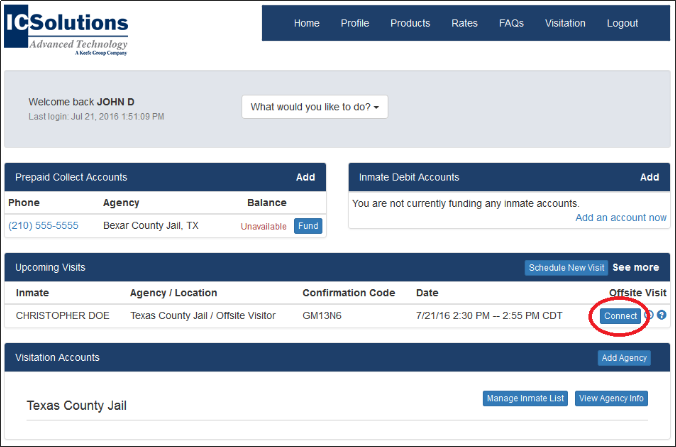Open the Visitation menu item

click(565, 23)
